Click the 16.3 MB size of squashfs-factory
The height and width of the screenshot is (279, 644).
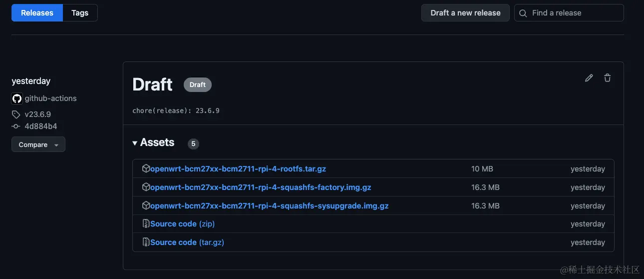(x=485, y=187)
